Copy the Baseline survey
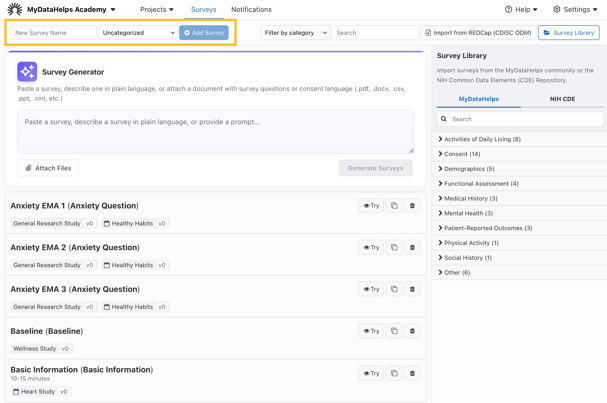 [394, 331]
